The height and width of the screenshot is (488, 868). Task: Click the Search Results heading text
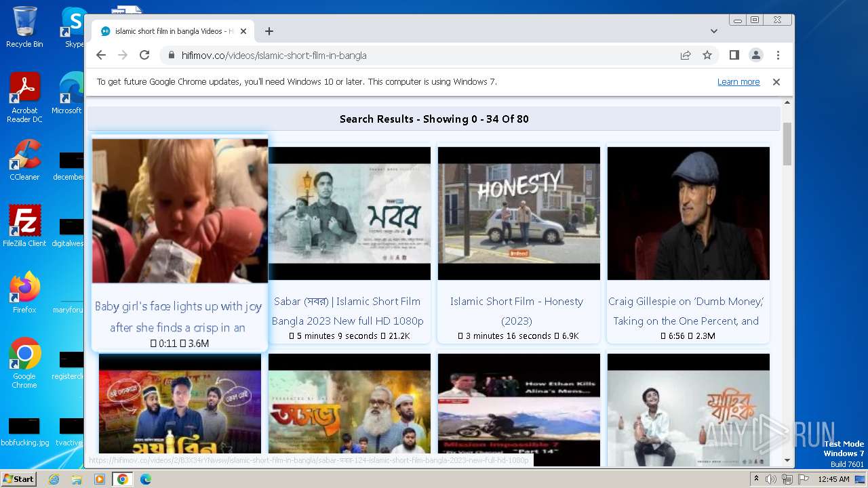[x=434, y=119]
